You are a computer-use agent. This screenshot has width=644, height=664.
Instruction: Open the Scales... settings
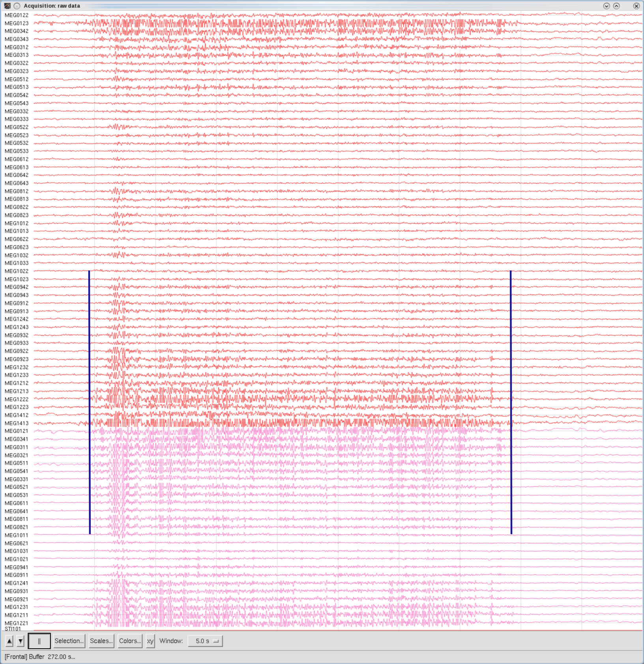101,641
